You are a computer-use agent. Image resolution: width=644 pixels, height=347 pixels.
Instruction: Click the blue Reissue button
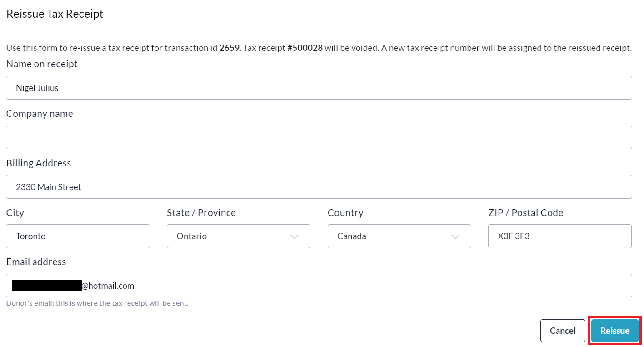(x=615, y=331)
